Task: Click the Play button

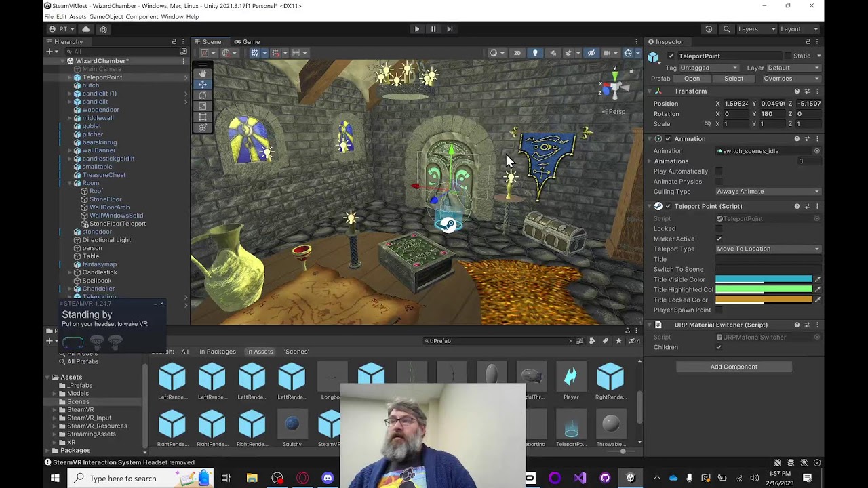Action: pos(416,29)
